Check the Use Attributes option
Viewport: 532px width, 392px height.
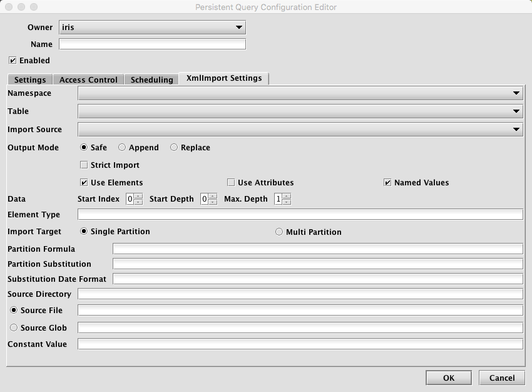click(x=231, y=183)
